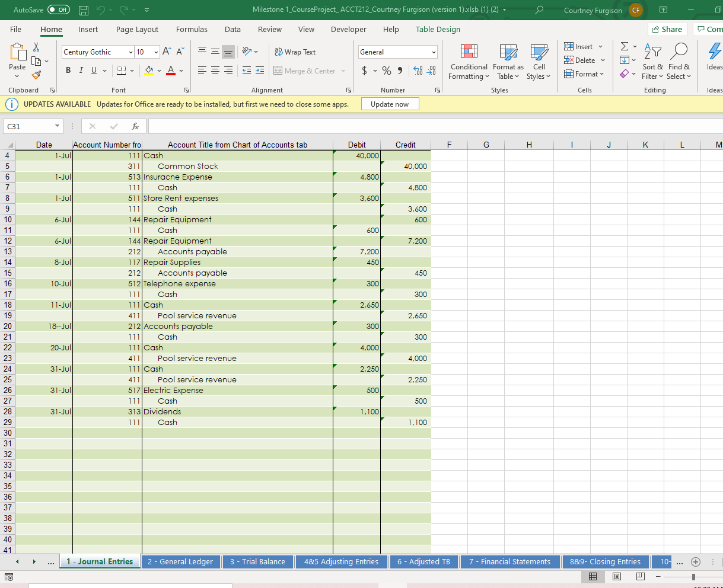Click the Name Box showing C31
This screenshot has height=588, width=723.
click(x=28, y=126)
